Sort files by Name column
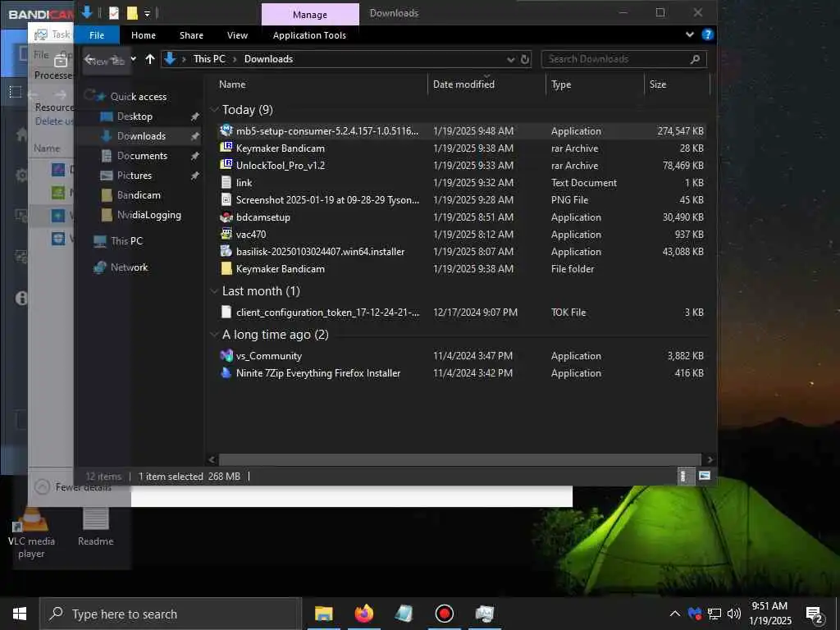This screenshot has height=630, width=840. click(x=232, y=84)
